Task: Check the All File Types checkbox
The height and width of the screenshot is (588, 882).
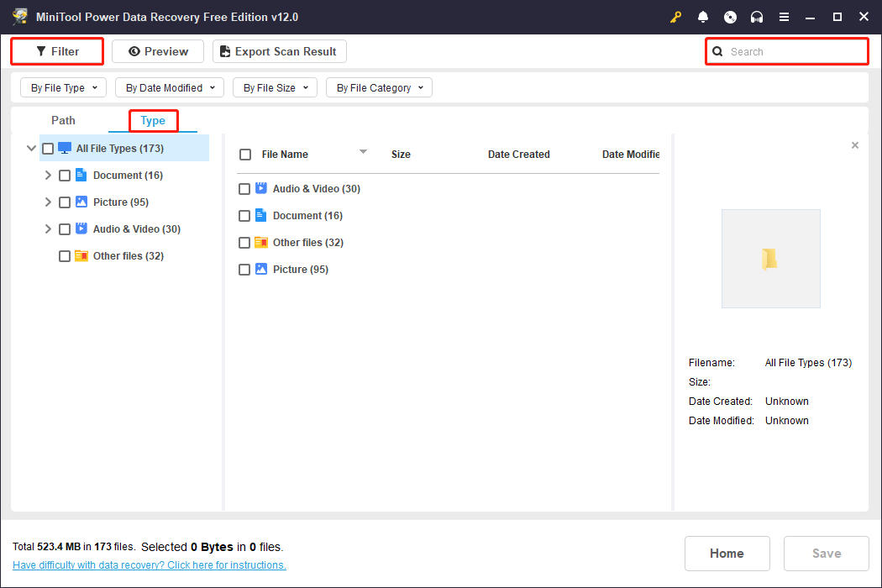Action: pos(48,149)
